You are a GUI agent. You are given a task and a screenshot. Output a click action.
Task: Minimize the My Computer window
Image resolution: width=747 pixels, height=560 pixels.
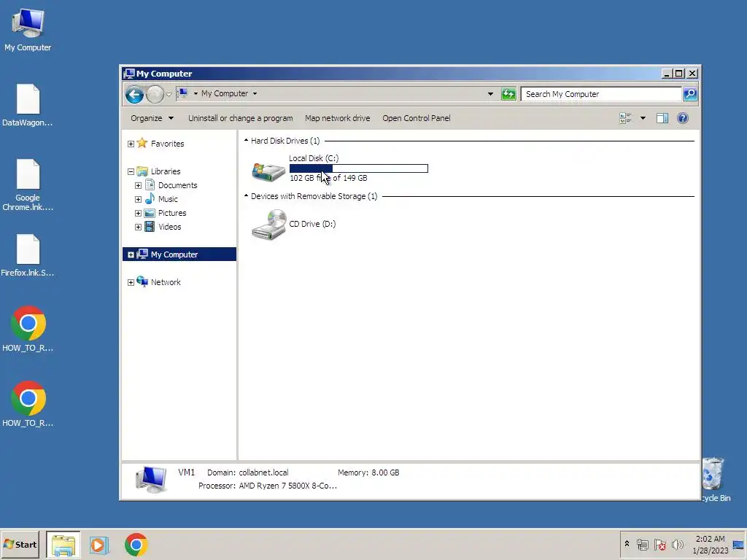pos(667,74)
